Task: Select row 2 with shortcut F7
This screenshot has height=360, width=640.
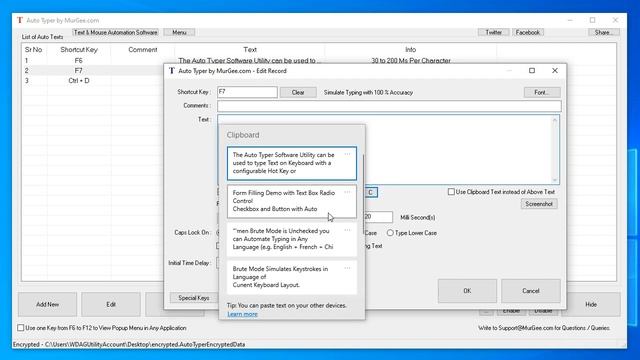Action: (93, 71)
